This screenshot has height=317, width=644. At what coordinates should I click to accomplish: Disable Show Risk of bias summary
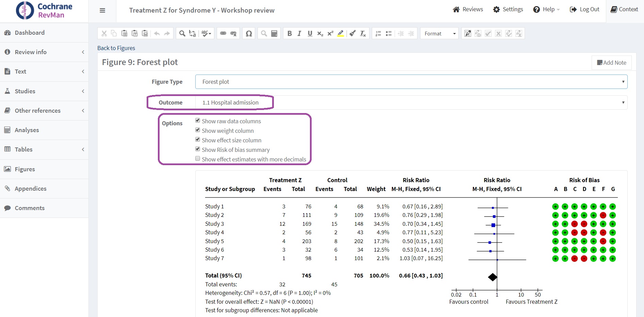click(198, 149)
